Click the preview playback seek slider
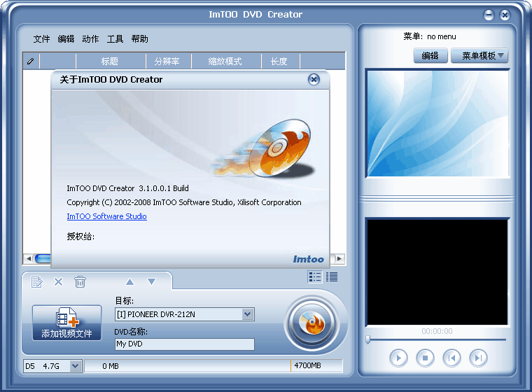 click(x=435, y=339)
